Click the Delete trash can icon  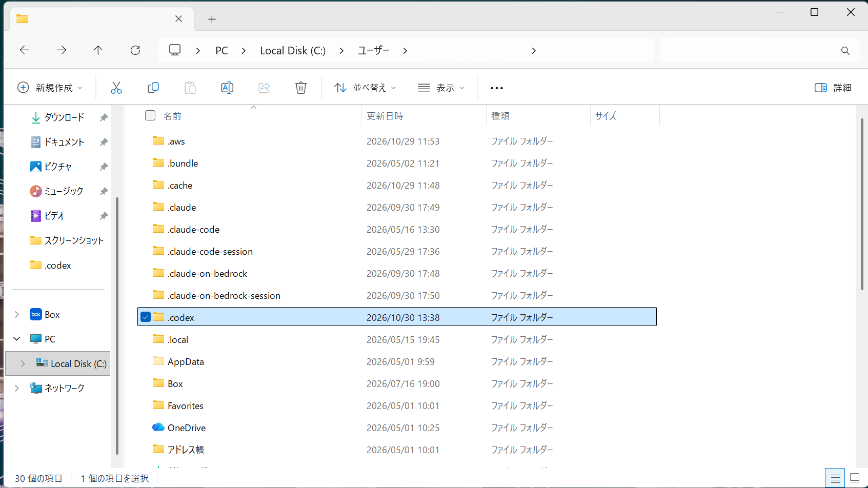(x=301, y=88)
